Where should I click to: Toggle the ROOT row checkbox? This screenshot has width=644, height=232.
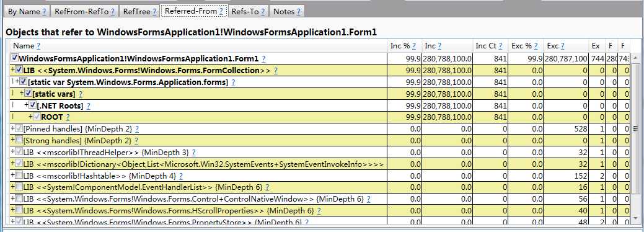tap(37, 117)
